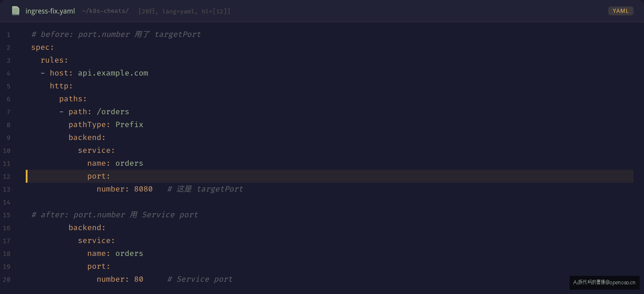The image size is (644, 294).
Task: Click the file metadata info text
Action: tap(184, 11)
